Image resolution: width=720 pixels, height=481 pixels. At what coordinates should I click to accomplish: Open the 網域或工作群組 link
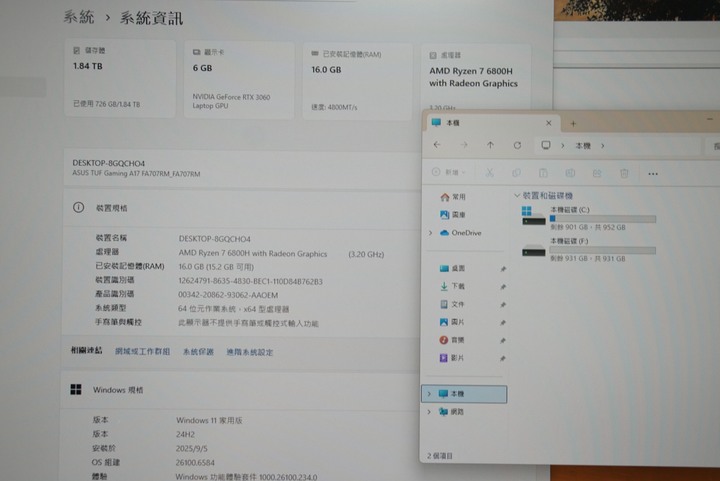142,351
